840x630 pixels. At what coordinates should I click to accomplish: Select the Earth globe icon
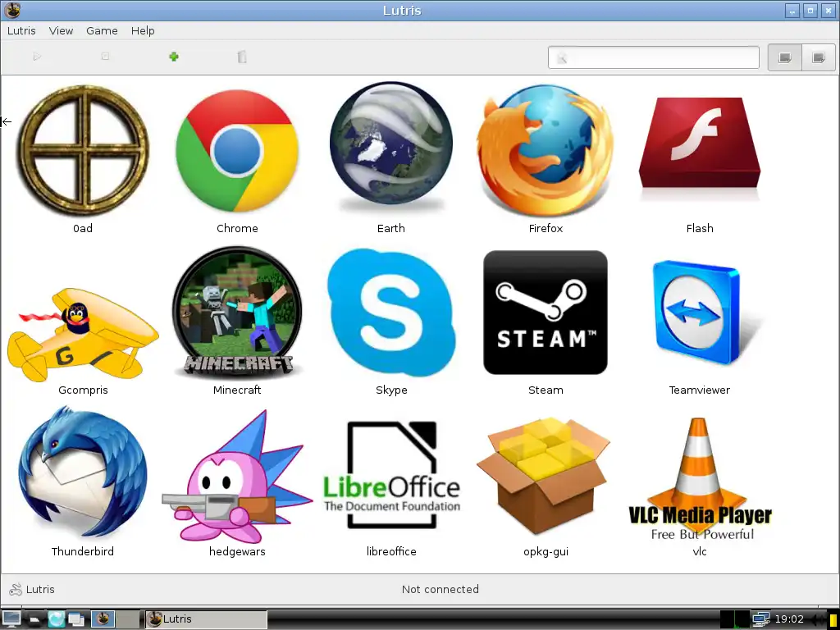pyautogui.click(x=391, y=146)
